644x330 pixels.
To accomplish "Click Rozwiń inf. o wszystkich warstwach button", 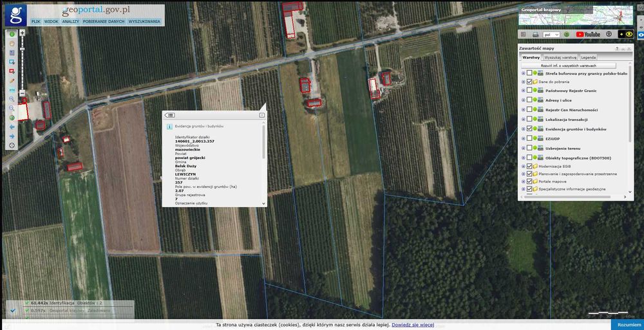I will coord(569,66).
